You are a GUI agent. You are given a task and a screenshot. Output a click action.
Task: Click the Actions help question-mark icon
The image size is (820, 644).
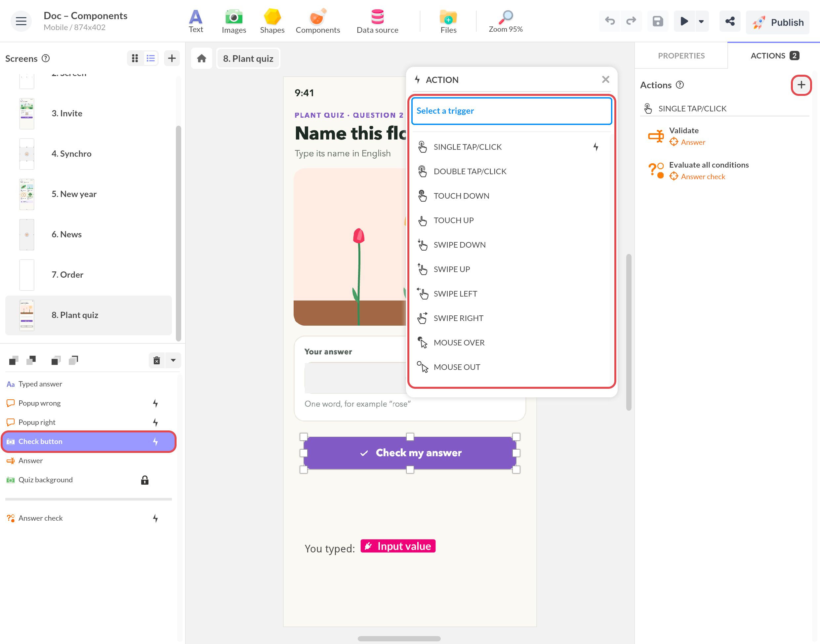[x=680, y=85]
